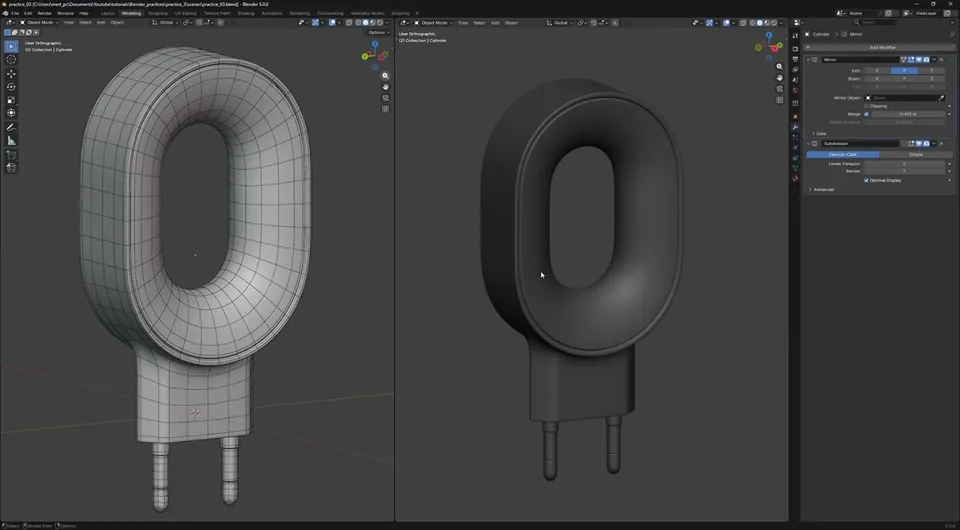Toggle Mirror modifier viewport display icon
The width and height of the screenshot is (960, 530).
tap(918, 59)
